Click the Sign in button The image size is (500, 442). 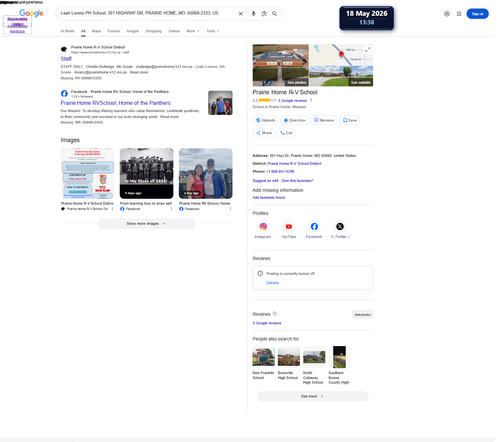[477, 14]
